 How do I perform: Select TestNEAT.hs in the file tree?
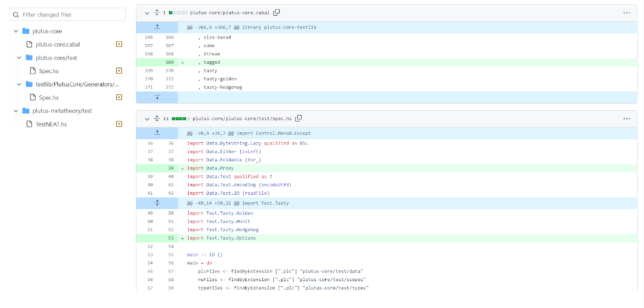click(x=51, y=124)
